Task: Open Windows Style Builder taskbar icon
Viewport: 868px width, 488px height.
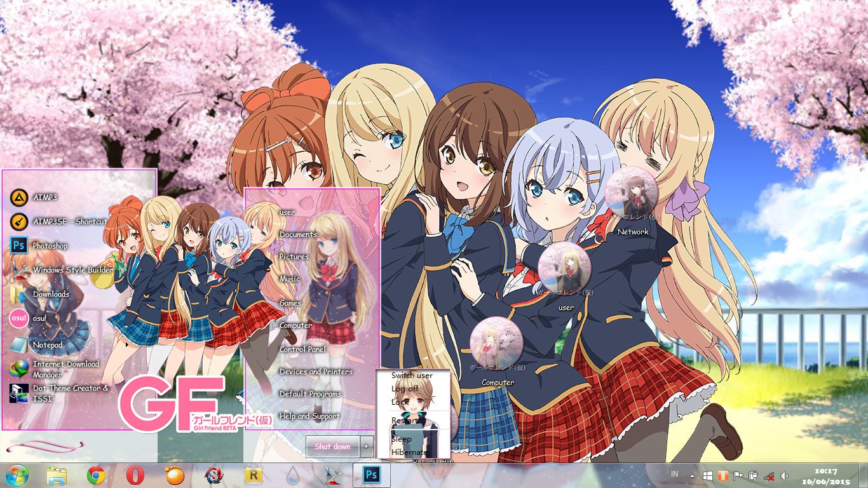Action: tap(333, 475)
